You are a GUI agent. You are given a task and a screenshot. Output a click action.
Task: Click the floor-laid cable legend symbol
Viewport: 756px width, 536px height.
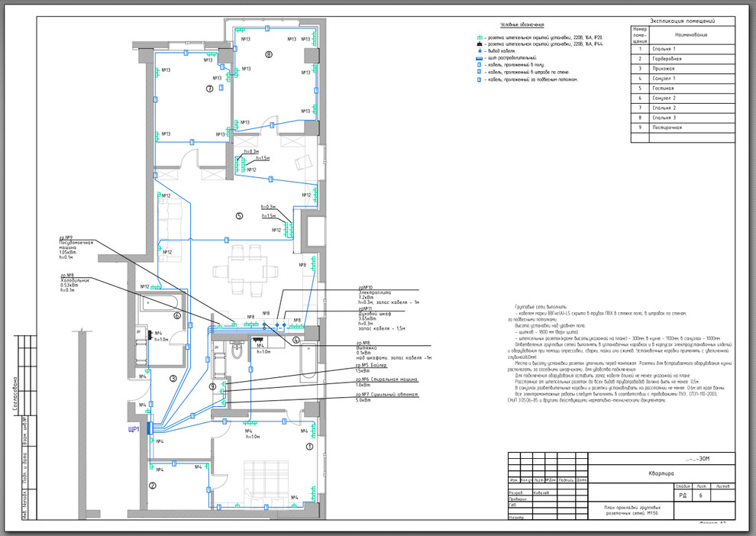(x=479, y=65)
